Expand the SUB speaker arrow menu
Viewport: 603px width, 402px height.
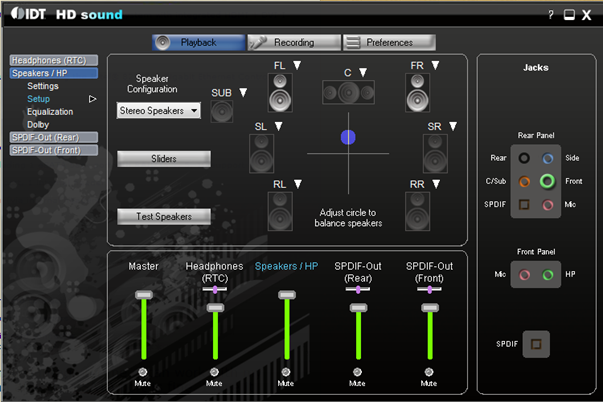[243, 93]
